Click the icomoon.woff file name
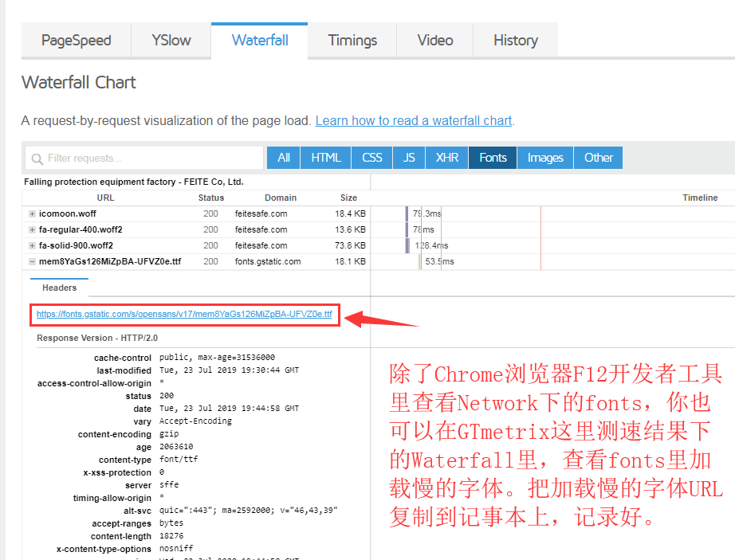Viewport: 735px width, 560px height. [x=68, y=214]
